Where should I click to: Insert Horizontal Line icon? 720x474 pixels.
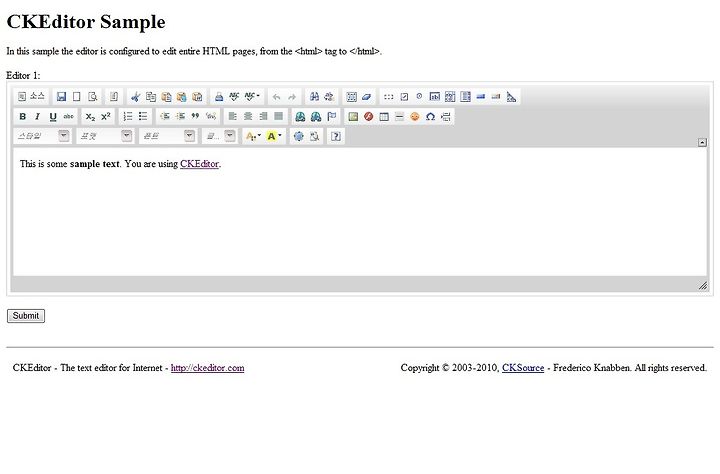pos(399,117)
